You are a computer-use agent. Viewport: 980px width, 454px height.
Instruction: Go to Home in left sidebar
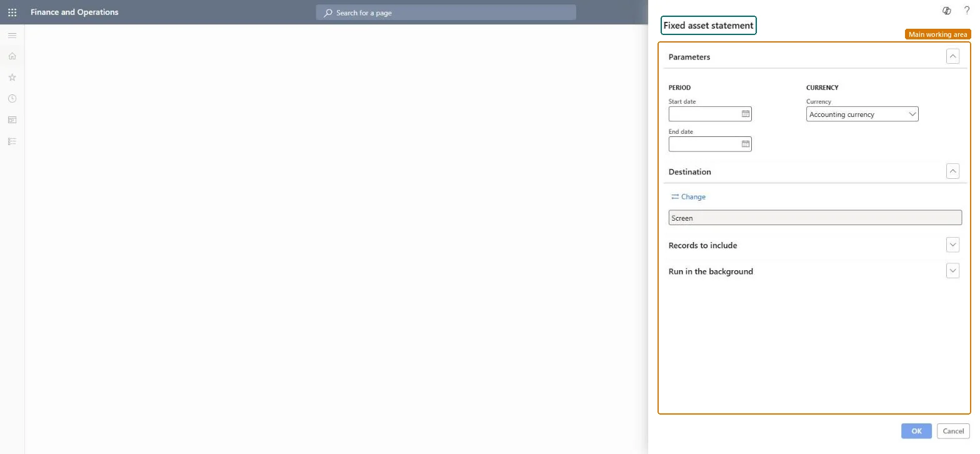click(12, 56)
